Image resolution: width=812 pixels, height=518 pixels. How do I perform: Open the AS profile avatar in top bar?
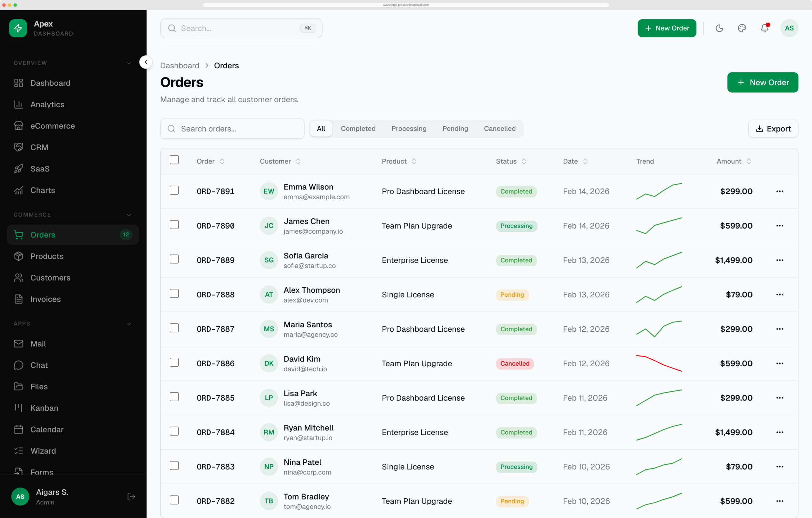pyautogui.click(x=789, y=28)
